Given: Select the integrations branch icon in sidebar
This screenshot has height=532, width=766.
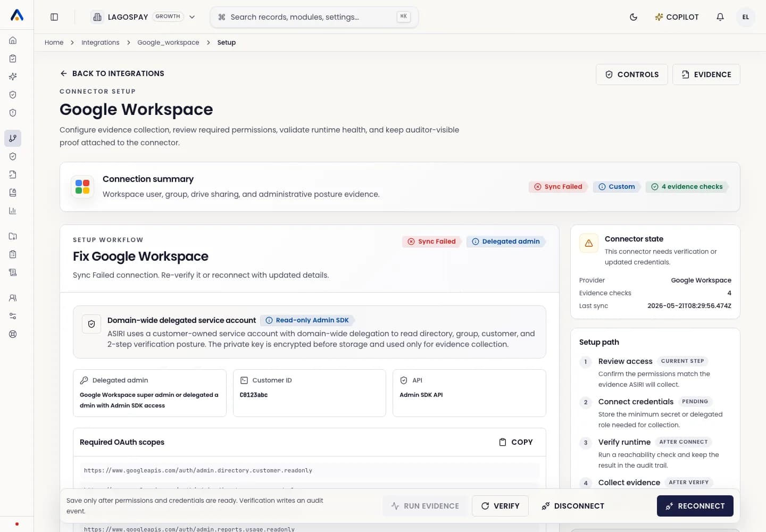Looking at the screenshot, I should pyautogui.click(x=13, y=138).
